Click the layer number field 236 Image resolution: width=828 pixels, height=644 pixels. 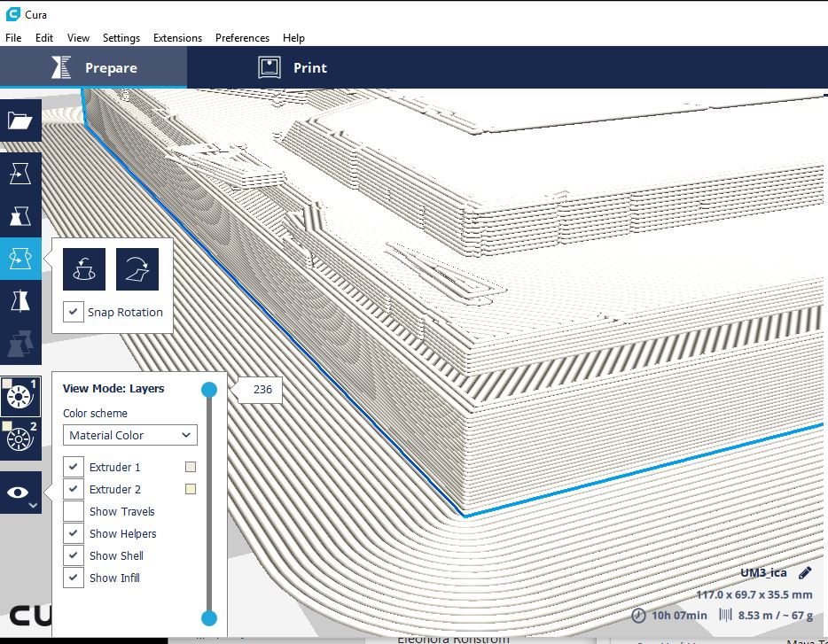[262, 390]
